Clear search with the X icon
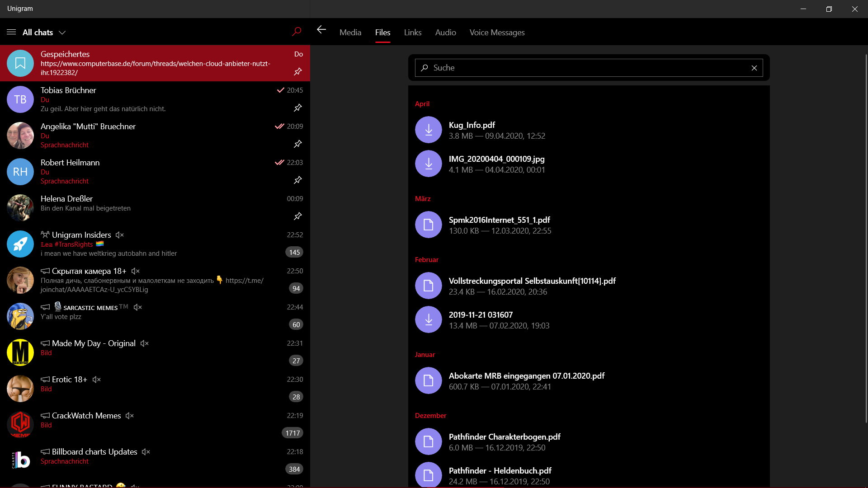Screen dimensions: 868x488 pos(754,68)
